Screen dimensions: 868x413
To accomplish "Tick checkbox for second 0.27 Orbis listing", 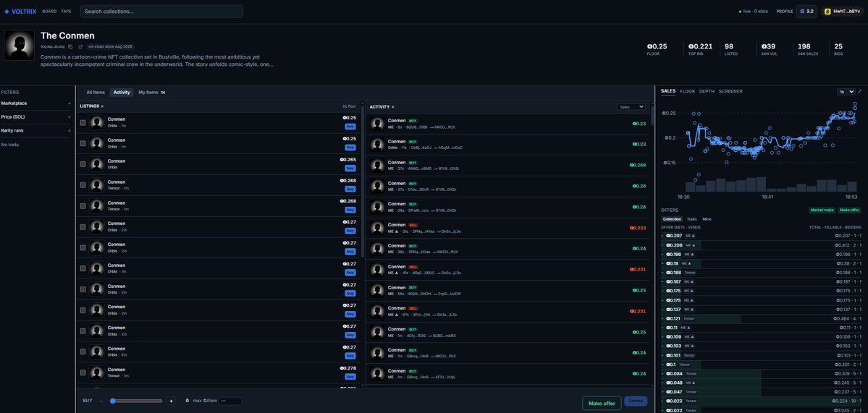I will 83,247.
